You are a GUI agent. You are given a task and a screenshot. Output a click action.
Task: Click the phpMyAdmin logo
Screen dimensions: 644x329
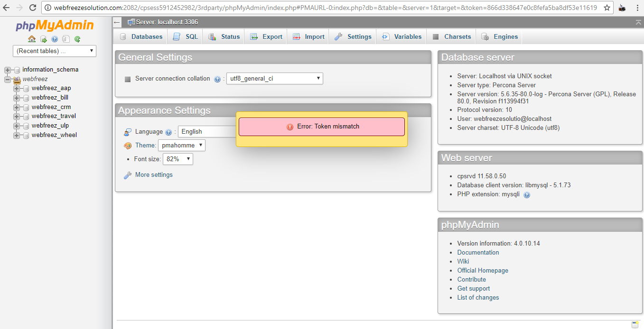tap(55, 26)
